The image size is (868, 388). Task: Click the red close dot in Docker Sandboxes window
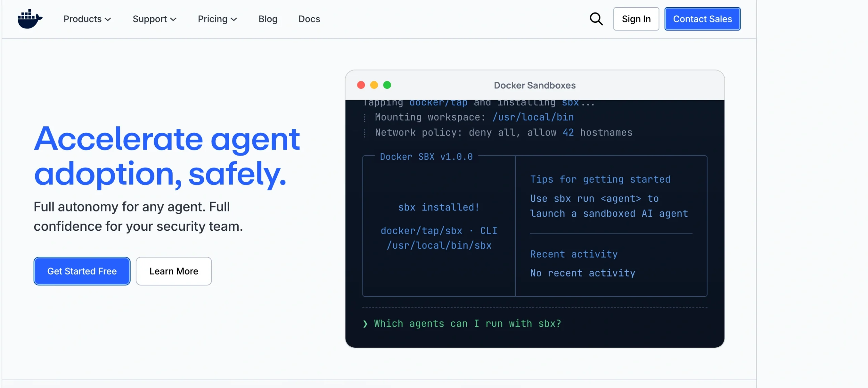[x=361, y=85]
